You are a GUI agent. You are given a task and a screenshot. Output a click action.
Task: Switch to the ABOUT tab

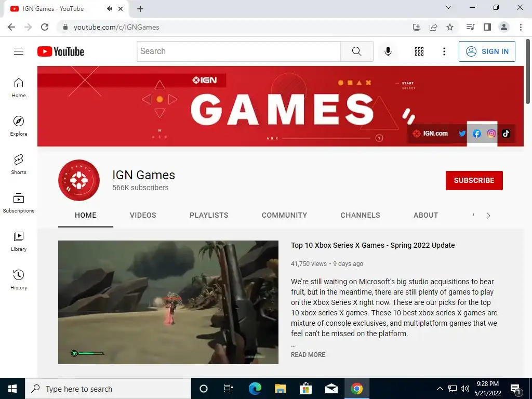[426, 215]
